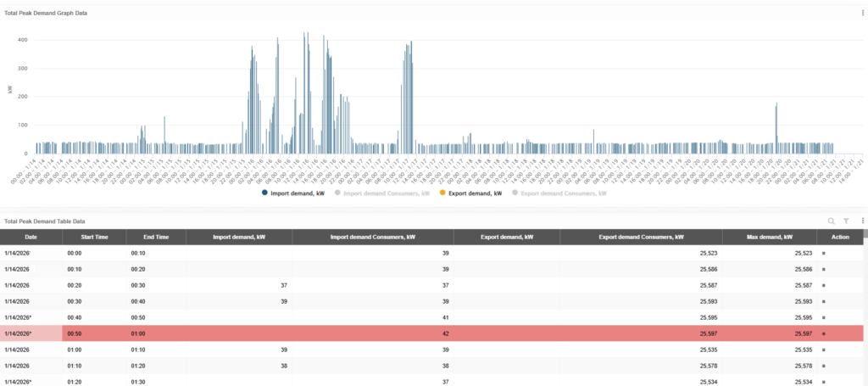This screenshot has height=386, width=868.
Task: Click the Total Peak Demand Table Data title
Action: (x=44, y=221)
